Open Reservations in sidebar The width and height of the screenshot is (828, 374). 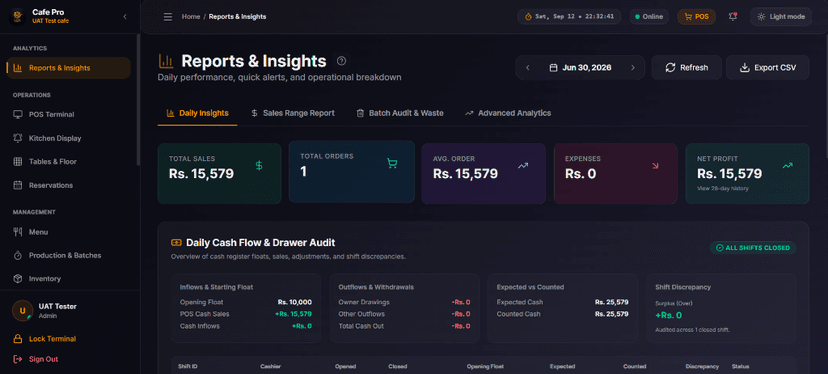click(x=69, y=185)
